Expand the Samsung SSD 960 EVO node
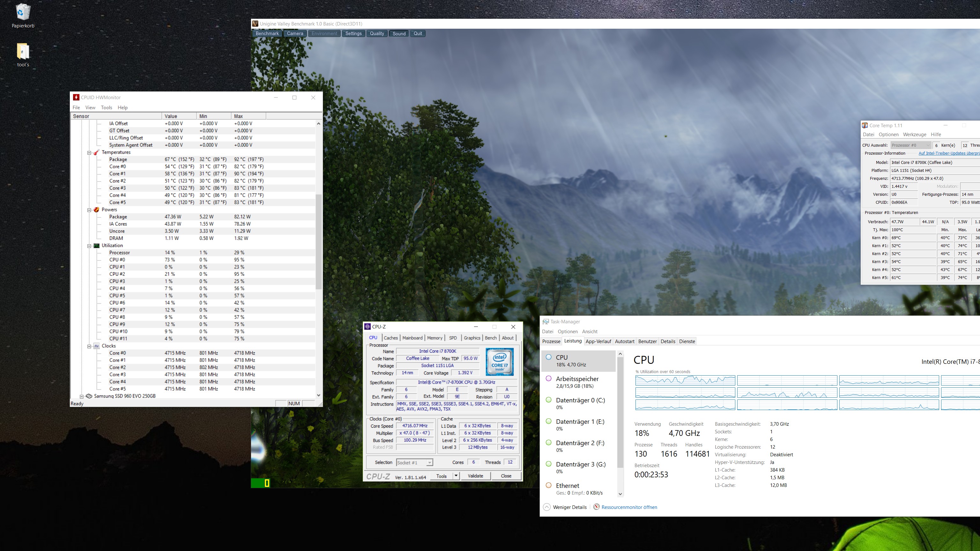Image resolution: width=980 pixels, height=551 pixels. point(81,396)
